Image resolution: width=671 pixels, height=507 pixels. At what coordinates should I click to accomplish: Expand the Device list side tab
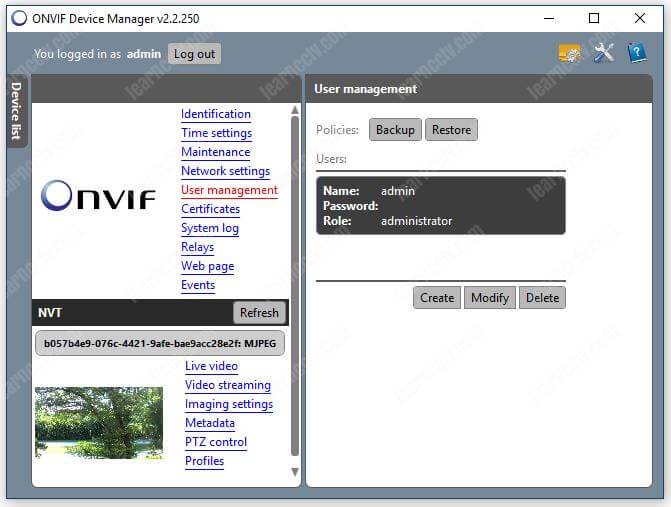pos(16,111)
